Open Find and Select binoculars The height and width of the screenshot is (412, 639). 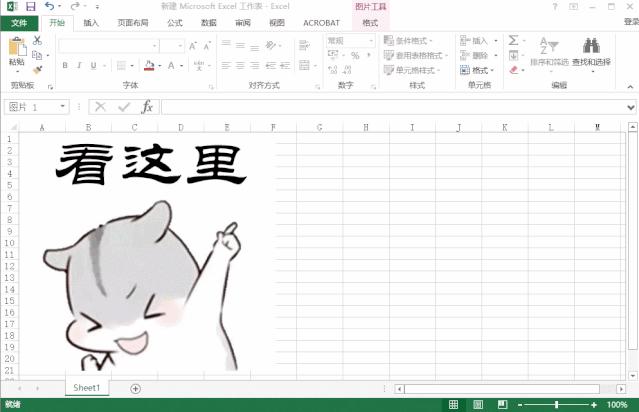pyautogui.click(x=591, y=53)
